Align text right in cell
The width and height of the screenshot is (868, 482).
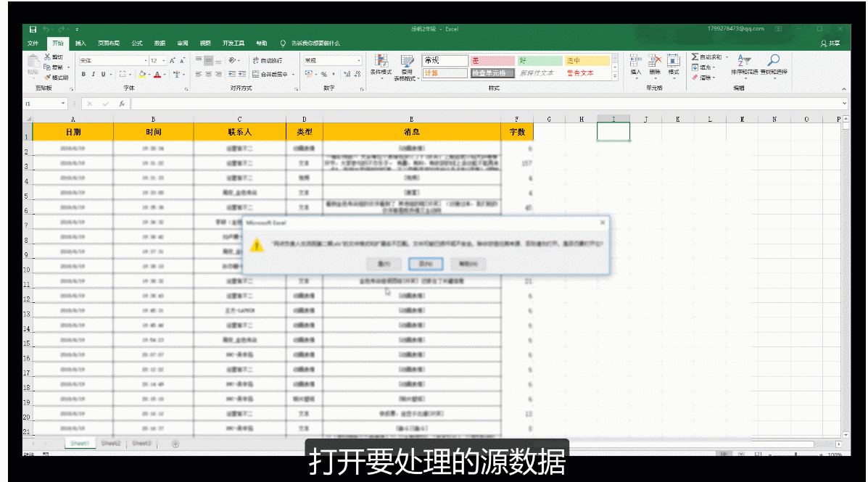pyautogui.click(x=219, y=74)
